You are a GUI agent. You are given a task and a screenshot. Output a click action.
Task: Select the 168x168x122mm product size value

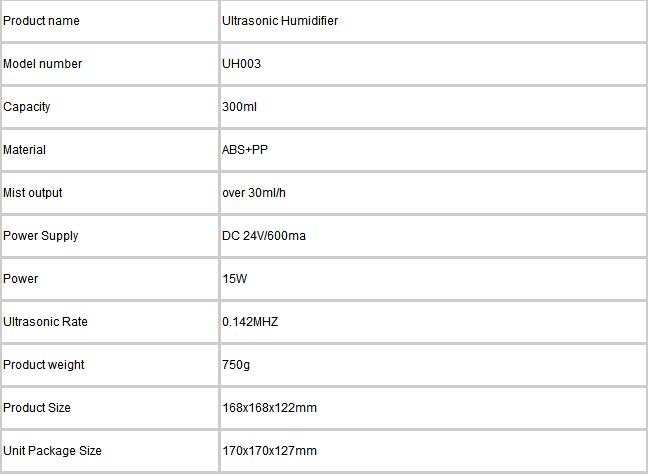click(269, 408)
